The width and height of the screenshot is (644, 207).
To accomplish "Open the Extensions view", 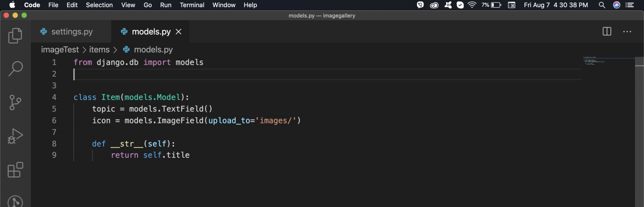I will pyautogui.click(x=15, y=170).
